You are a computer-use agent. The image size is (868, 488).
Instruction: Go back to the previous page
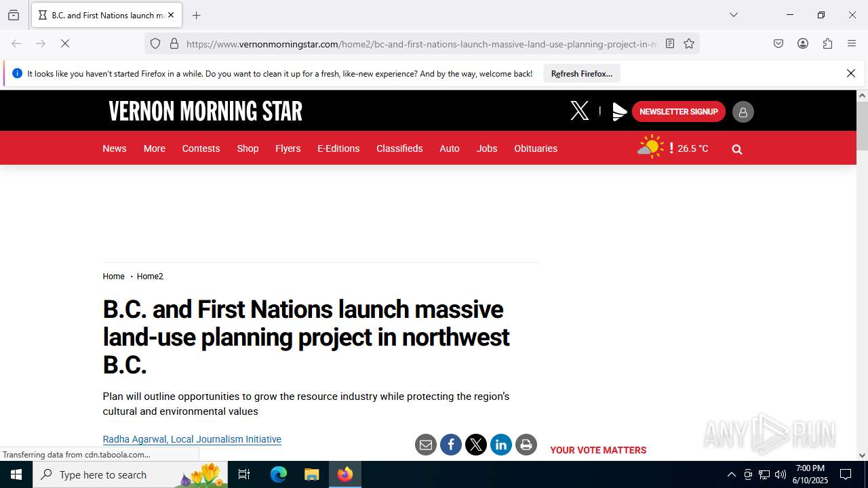16,43
